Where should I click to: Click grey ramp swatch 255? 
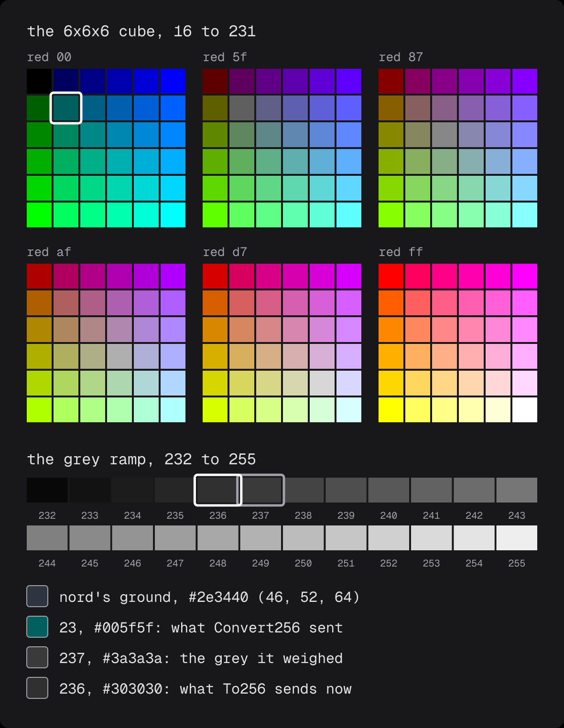click(x=517, y=538)
